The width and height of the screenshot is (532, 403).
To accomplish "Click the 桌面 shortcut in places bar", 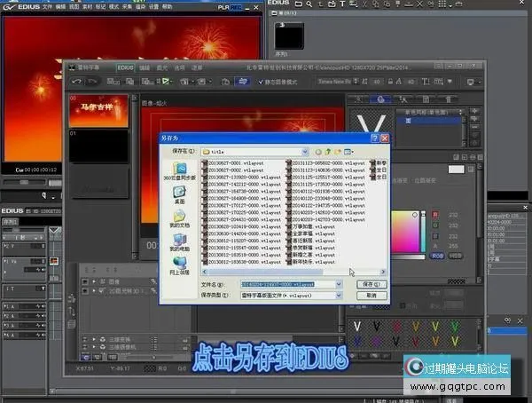I will pyautogui.click(x=179, y=194).
